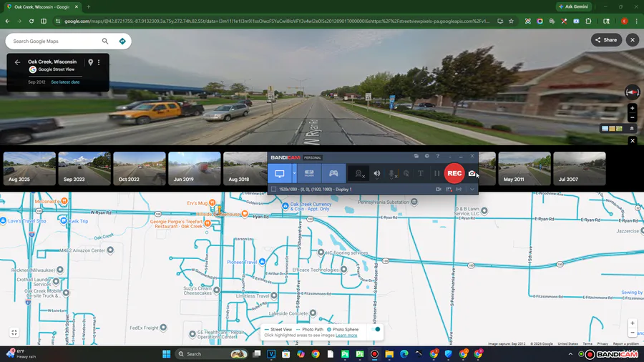Select May 2011 Street View thumbnail

point(525,169)
